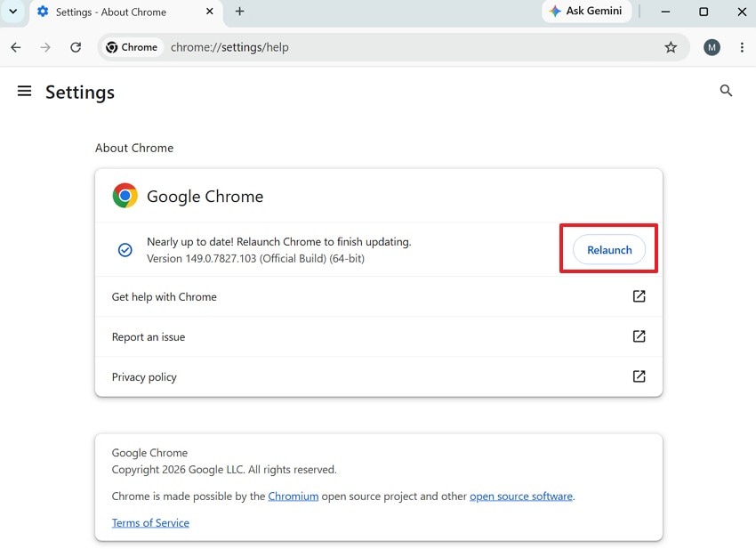Viewport: 756px width, 549px height.
Task: Minimize the Chrome window
Action: (x=665, y=12)
